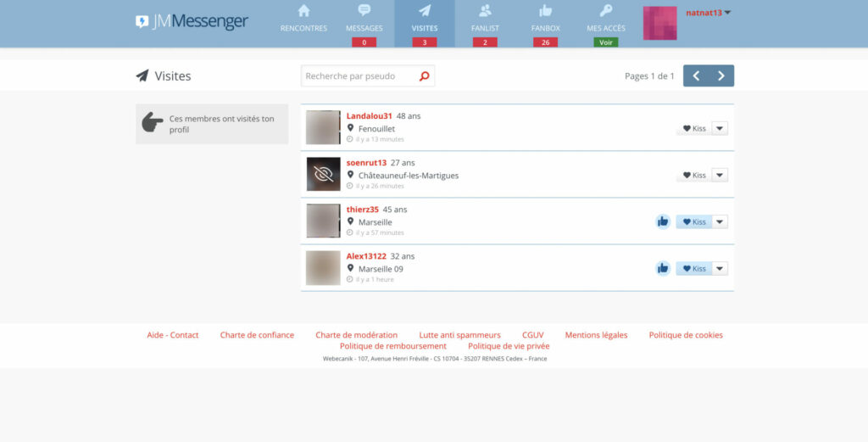Viewport: 868px width, 442px height.
Task: Click the JM Messenger logo
Action: point(192,21)
